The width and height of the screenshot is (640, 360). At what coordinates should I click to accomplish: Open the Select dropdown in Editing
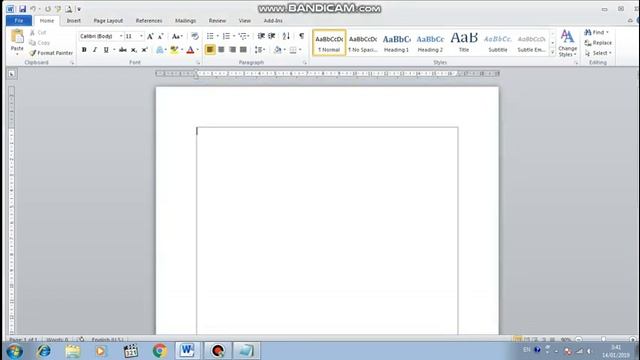(x=598, y=53)
